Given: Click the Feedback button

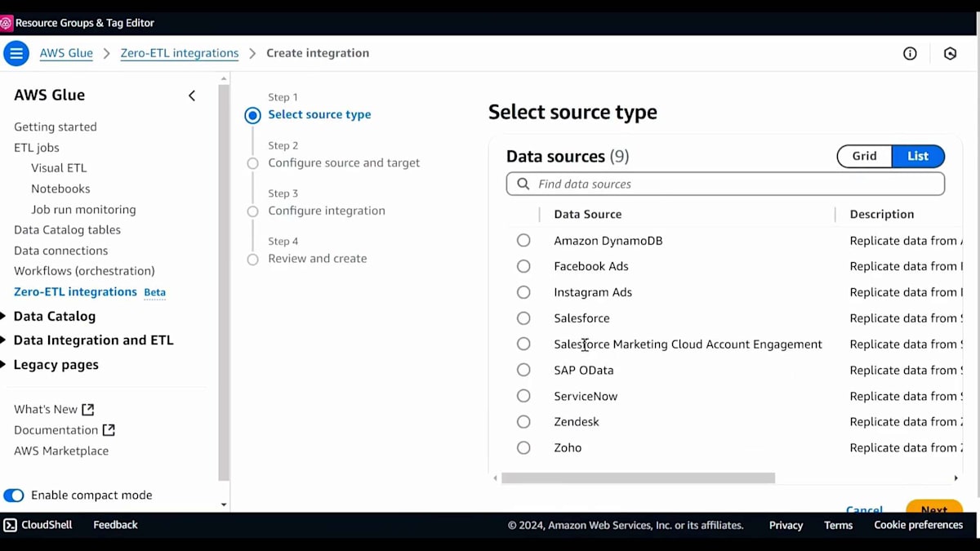Looking at the screenshot, I should point(115,525).
